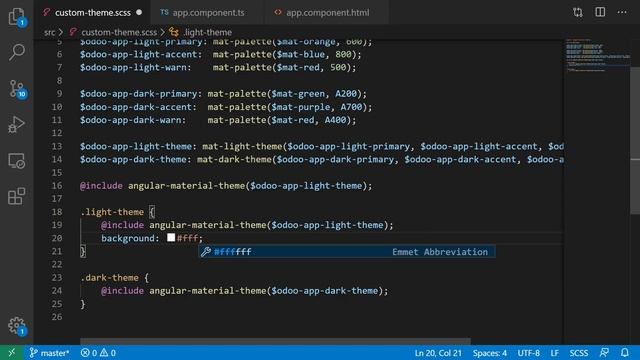640x360 pixels.
Task: Open the Run and Debug view
Action: (17, 124)
